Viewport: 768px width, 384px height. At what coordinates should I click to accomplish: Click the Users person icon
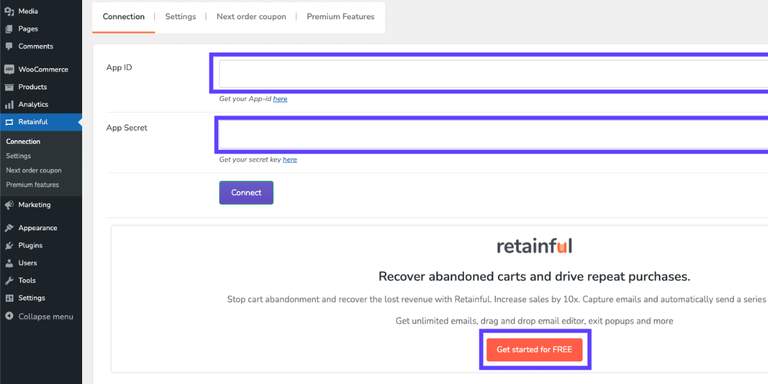click(9, 263)
